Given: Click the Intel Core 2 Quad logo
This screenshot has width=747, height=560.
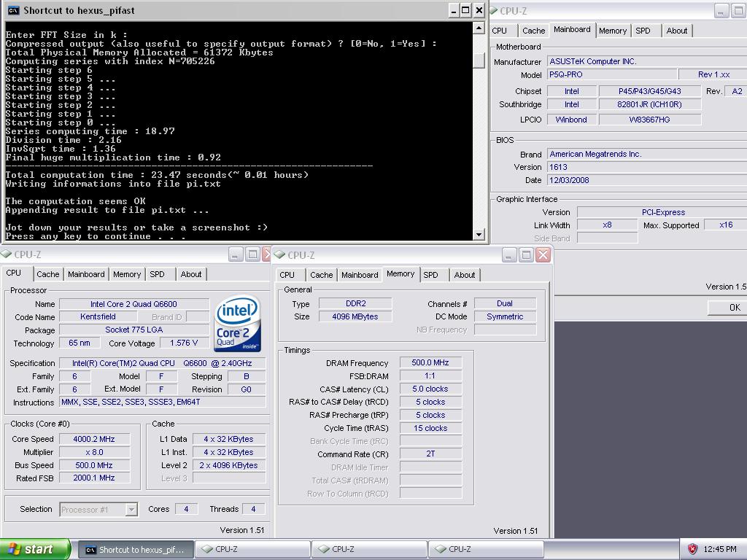Looking at the screenshot, I should click(x=238, y=323).
